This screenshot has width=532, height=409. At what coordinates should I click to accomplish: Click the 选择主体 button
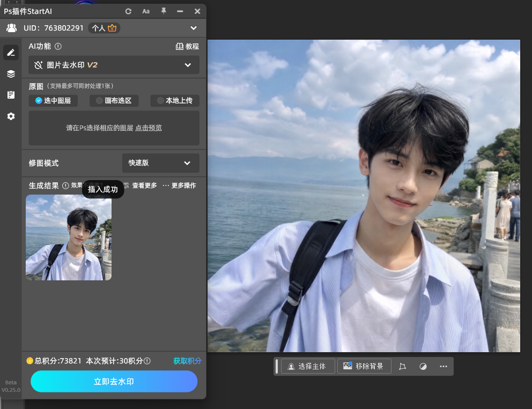(x=308, y=366)
